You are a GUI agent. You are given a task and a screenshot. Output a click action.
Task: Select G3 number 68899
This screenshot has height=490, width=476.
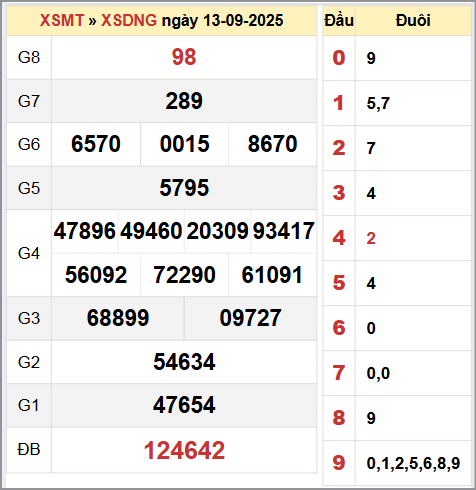(118, 318)
